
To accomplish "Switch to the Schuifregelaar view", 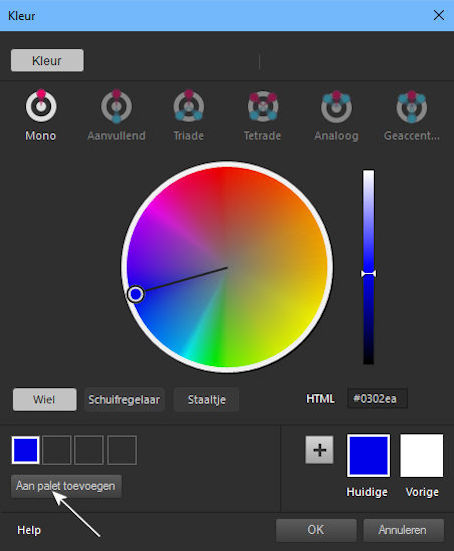I will pos(124,399).
